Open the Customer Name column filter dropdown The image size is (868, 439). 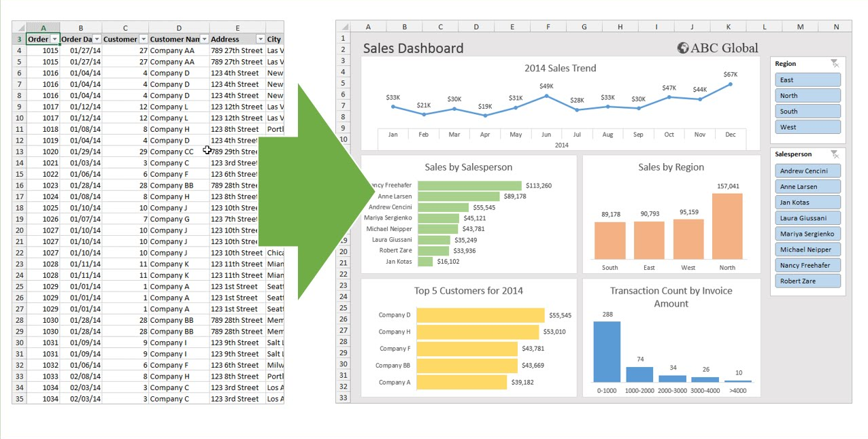[x=204, y=39]
